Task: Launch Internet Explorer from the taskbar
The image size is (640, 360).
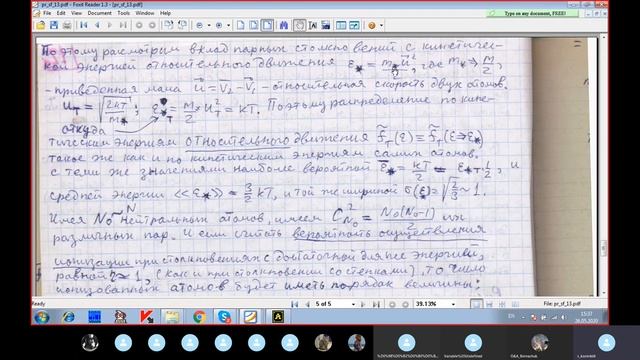Action: (68, 317)
